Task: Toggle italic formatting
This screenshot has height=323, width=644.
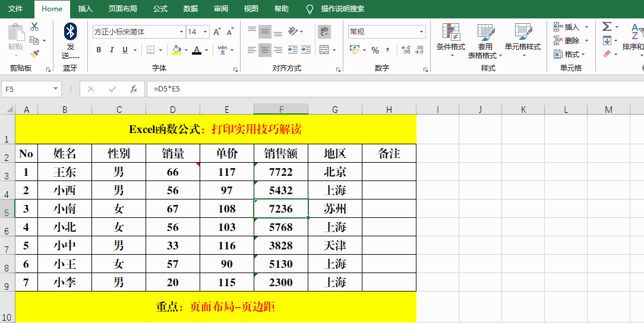Action: pos(112,50)
